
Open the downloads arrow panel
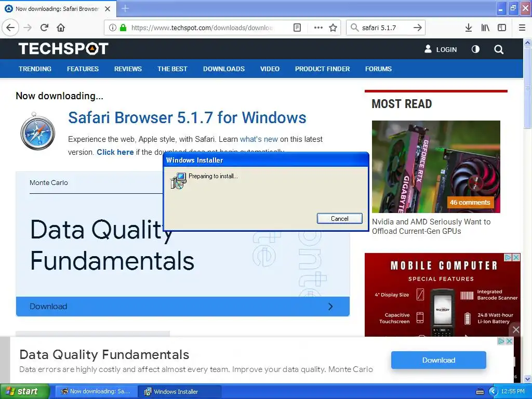click(469, 28)
